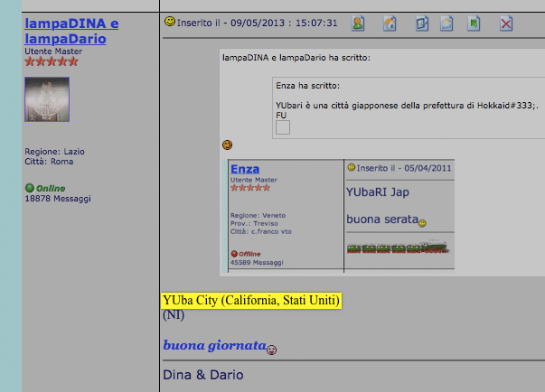Click the '(NI)' text below the highlighted line

coord(174,315)
